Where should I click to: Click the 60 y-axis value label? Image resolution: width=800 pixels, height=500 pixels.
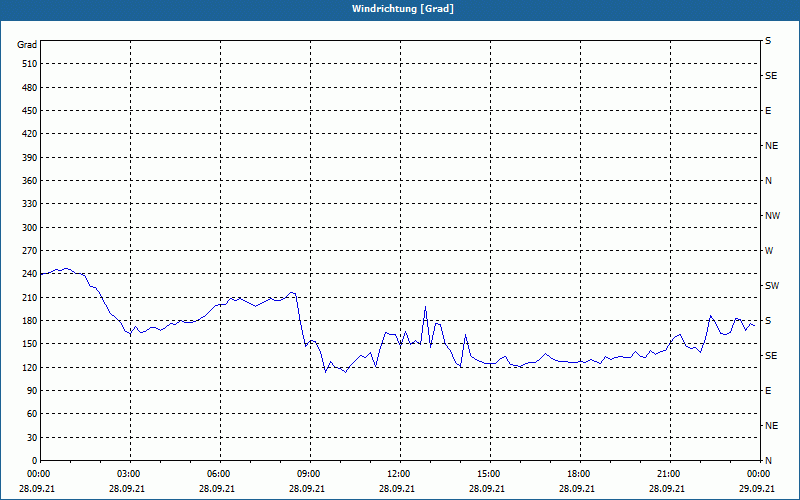pyautogui.click(x=32, y=413)
